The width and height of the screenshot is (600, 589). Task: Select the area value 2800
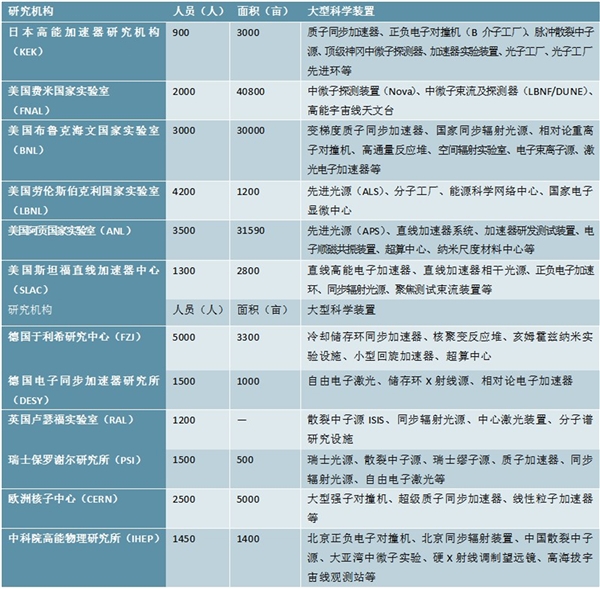tap(248, 271)
